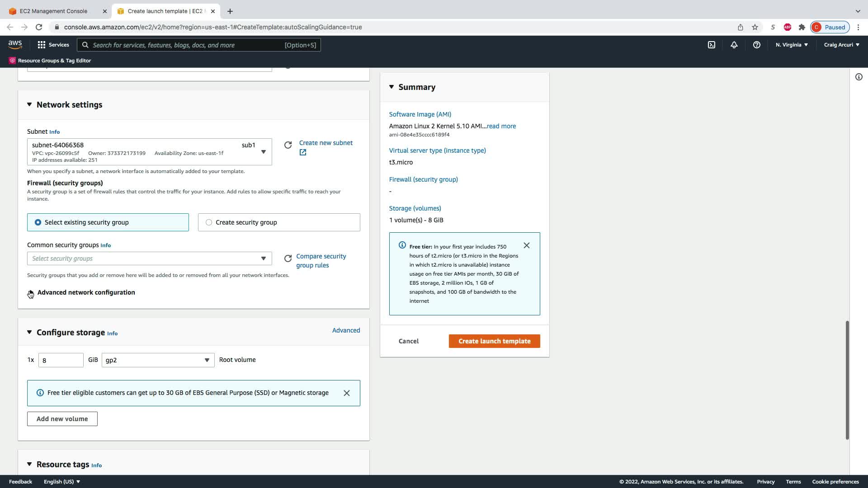Open AWS CloudShell icon
Viewport: 868px width, 488px height.
pyautogui.click(x=712, y=45)
